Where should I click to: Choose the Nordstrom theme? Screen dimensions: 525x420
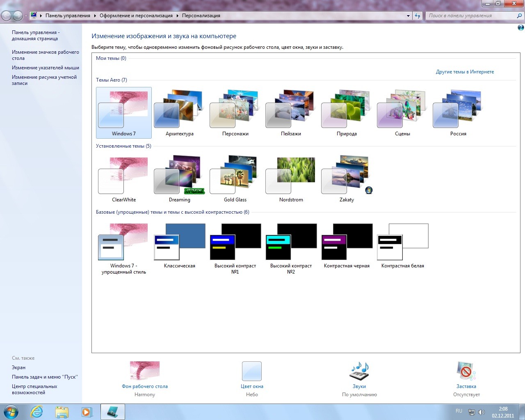coord(291,179)
